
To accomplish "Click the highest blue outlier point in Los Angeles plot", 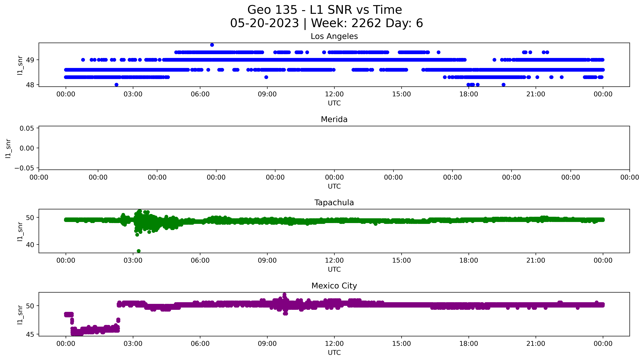I will [212, 45].
